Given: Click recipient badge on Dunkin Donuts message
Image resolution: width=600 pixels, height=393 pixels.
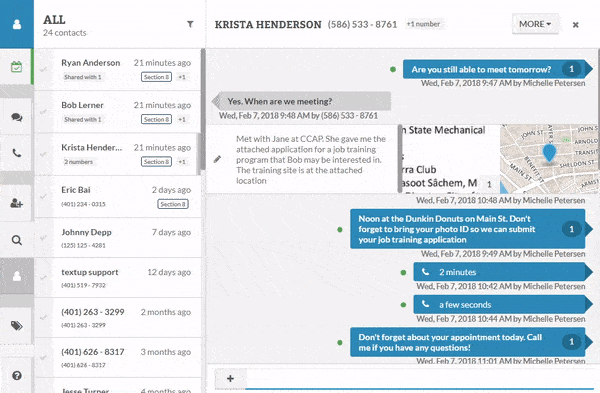Looking at the screenshot, I should pyautogui.click(x=571, y=229).
